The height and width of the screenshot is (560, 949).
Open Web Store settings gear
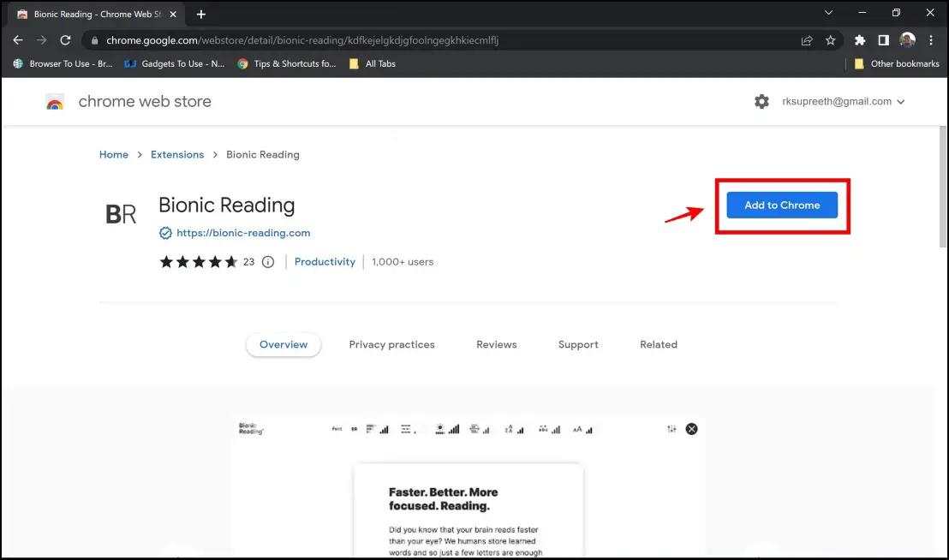(761, 102)
